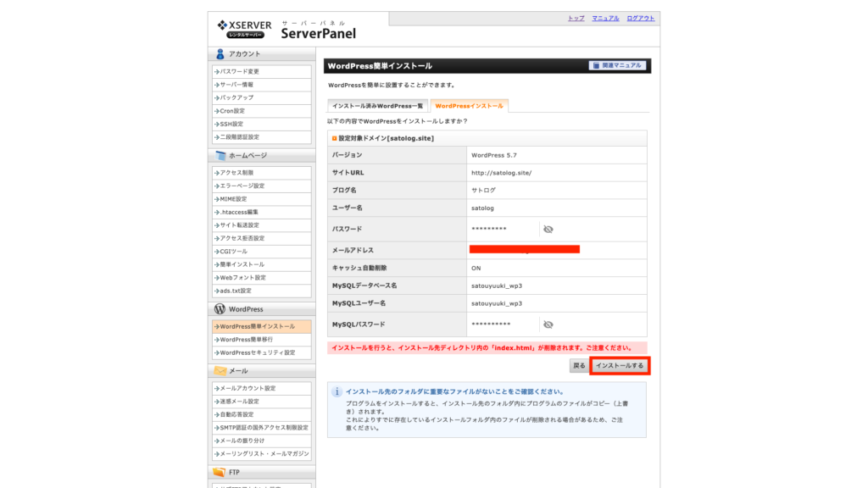This screenshot has height=488, width=868.
Task: Open メールの振り分け in the sidebar
Action: [261, 441]
